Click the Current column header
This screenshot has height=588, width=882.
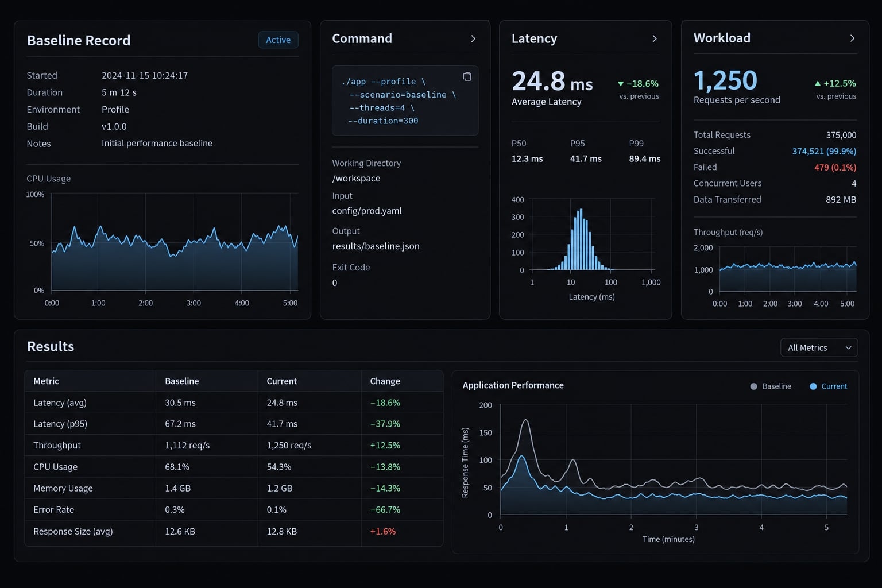coord(309,381)
